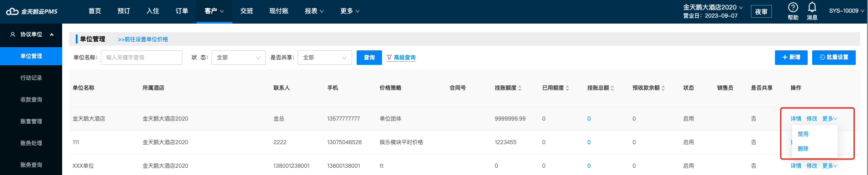Viewport: 868px width, 175px height.
Task: Open 更多 dropdown for XXX单位 row
Action: click(x=829, y=166)
